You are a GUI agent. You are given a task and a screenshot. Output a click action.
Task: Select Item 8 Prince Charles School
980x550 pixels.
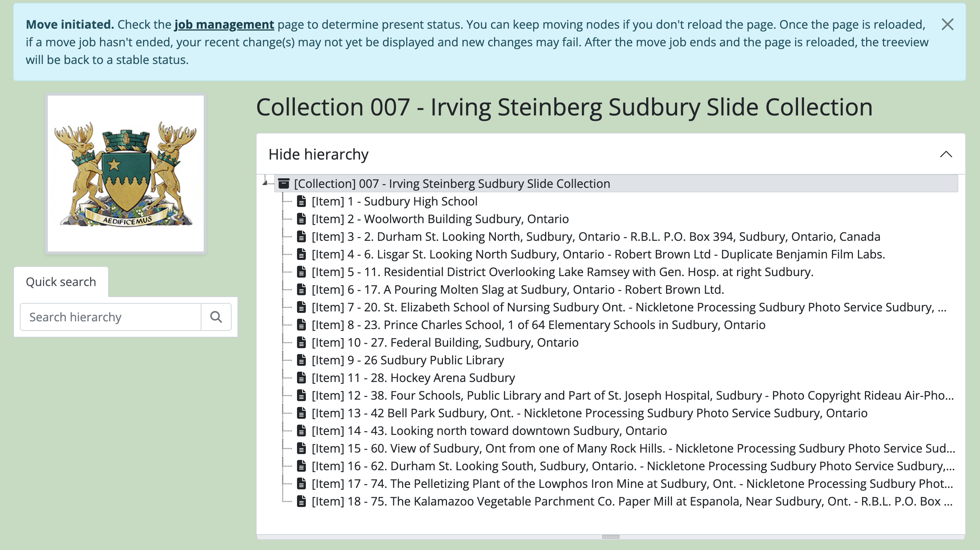click(538, 325)
